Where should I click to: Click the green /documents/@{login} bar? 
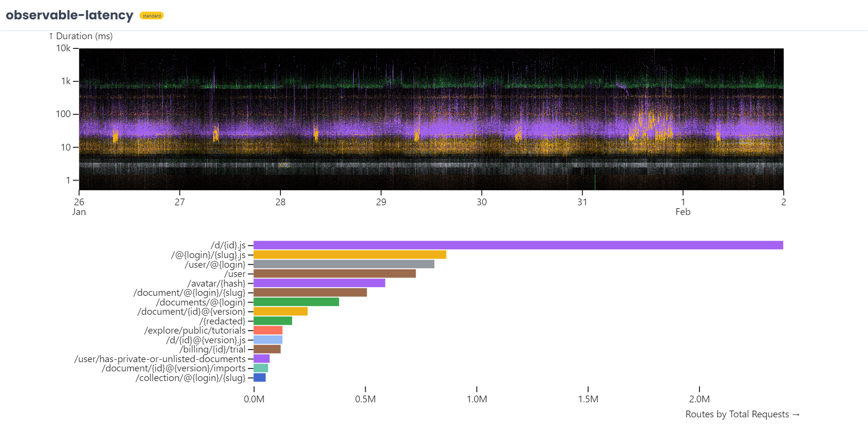point(296,302)
